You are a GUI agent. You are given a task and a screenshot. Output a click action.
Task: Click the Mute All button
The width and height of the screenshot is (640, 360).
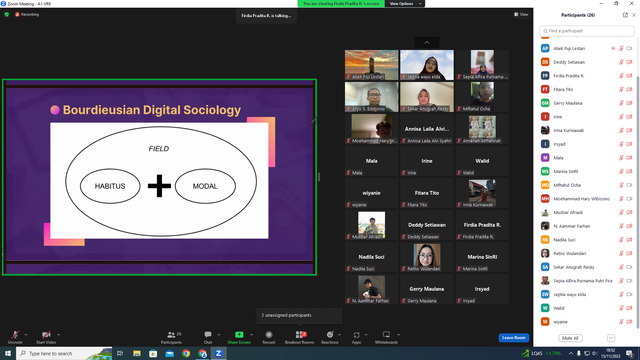pyautogui.click(x=570, y=338)
